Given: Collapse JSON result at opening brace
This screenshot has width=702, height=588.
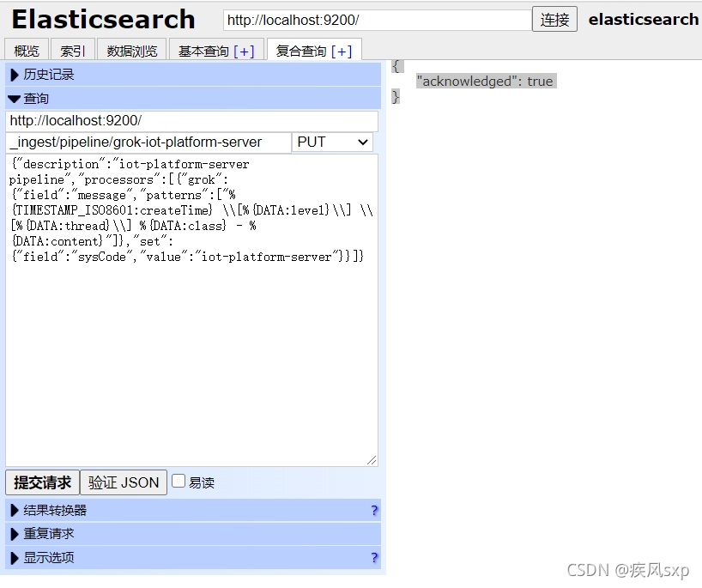Looking at the screenshot, I should (x=396, y=66).
